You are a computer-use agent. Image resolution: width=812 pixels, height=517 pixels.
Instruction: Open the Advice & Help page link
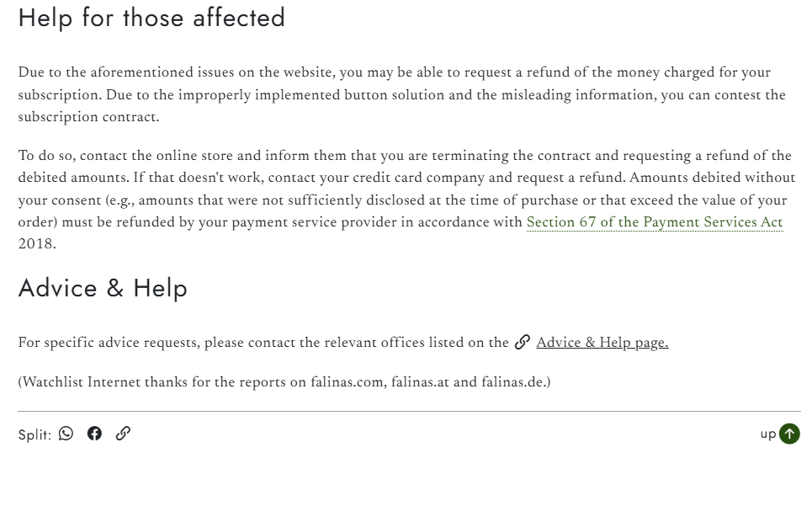(x=602, y=344)
